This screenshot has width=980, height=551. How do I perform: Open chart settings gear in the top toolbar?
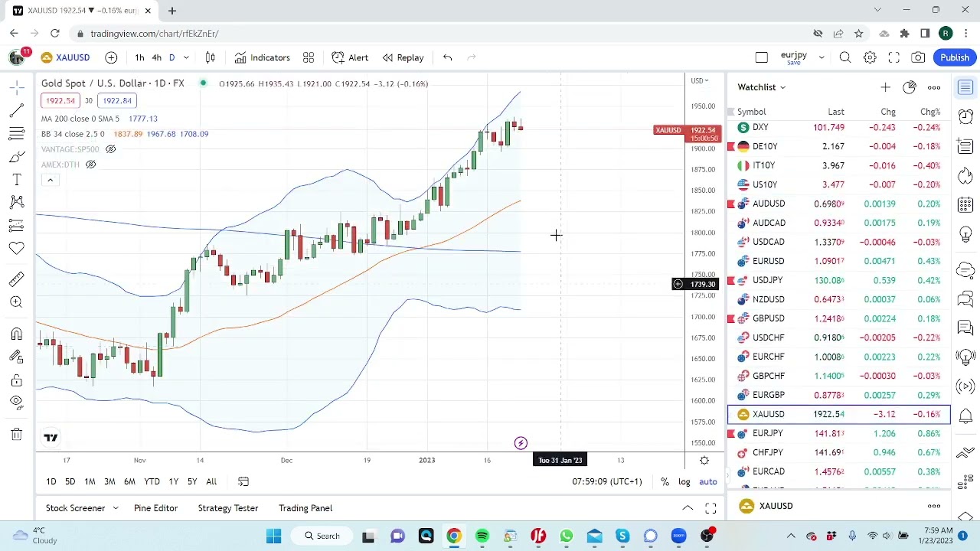pyautogui.click(x=870, y=57)
